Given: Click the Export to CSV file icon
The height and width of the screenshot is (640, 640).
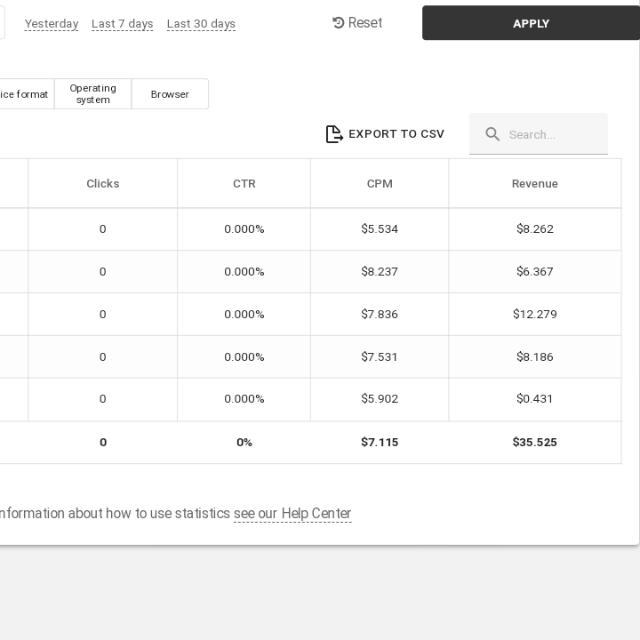Looking at the screenshot, I should pyautogui.click(x=334, y=134).
